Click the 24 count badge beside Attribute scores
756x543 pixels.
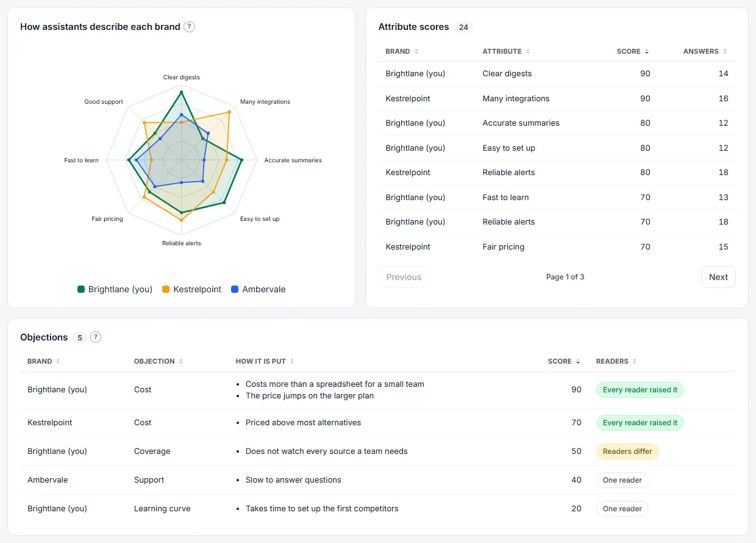[463, 27]
